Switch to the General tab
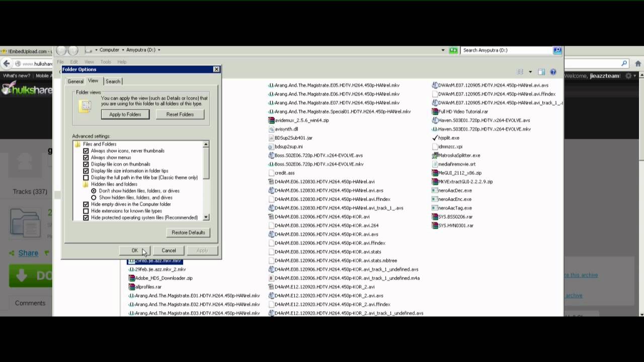Viewport: 644px width, 362px height. [x=75, y=81]
